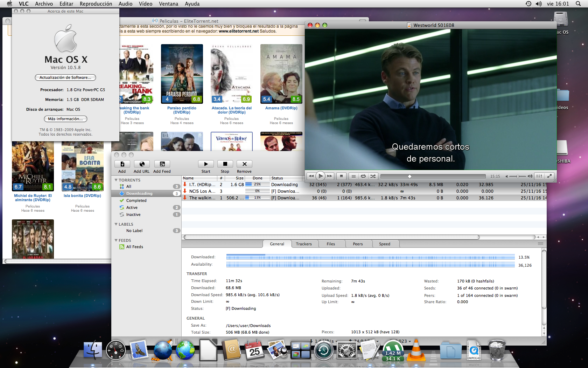Open the Vídeo menu

(x=146, y=4)
